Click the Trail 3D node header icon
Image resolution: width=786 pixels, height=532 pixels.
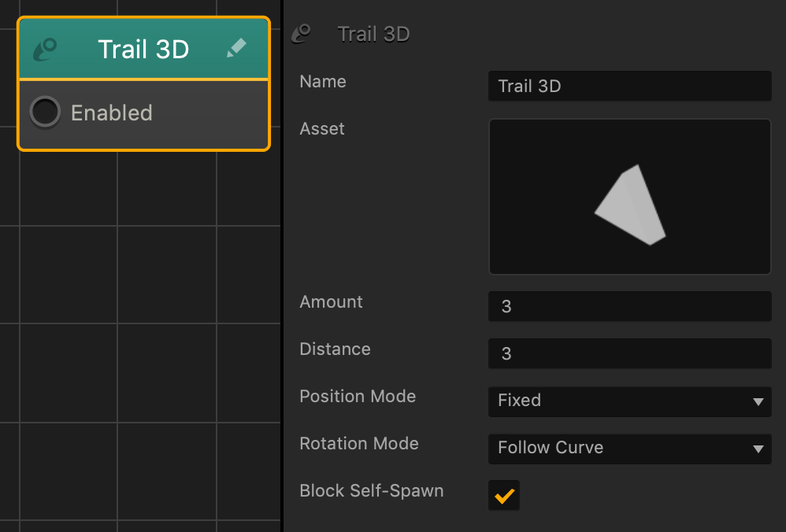pyautogui.click(x=44, y=50)
